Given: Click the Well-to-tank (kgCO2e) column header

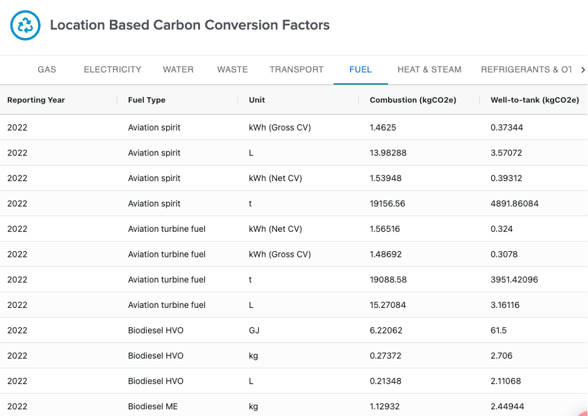Looking at the screenshot, I should [535, 100].
